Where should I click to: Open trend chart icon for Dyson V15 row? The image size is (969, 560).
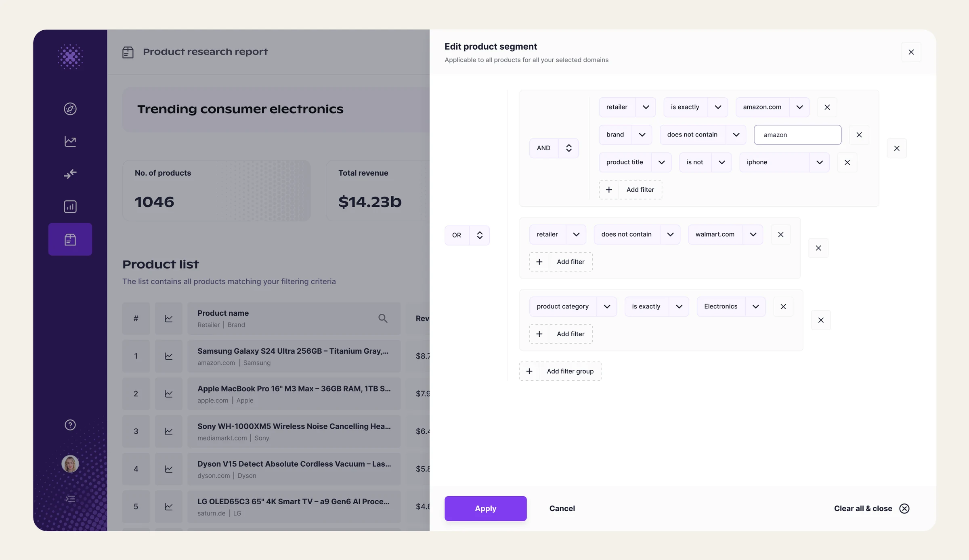coord(169,469)
